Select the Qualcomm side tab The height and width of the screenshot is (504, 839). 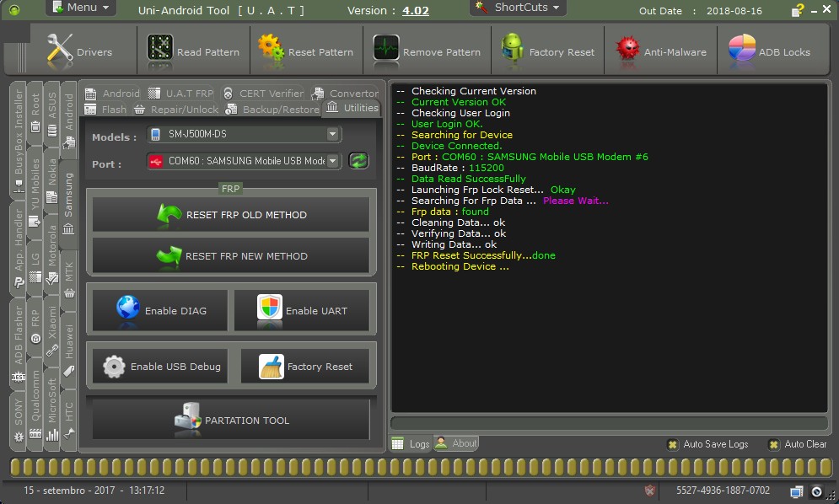[x=35, y=404]
